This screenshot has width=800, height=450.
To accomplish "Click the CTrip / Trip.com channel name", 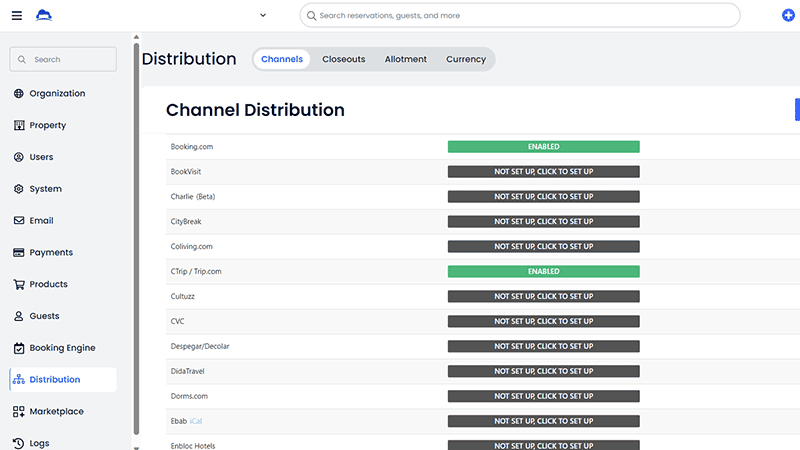I will point(196,271).
